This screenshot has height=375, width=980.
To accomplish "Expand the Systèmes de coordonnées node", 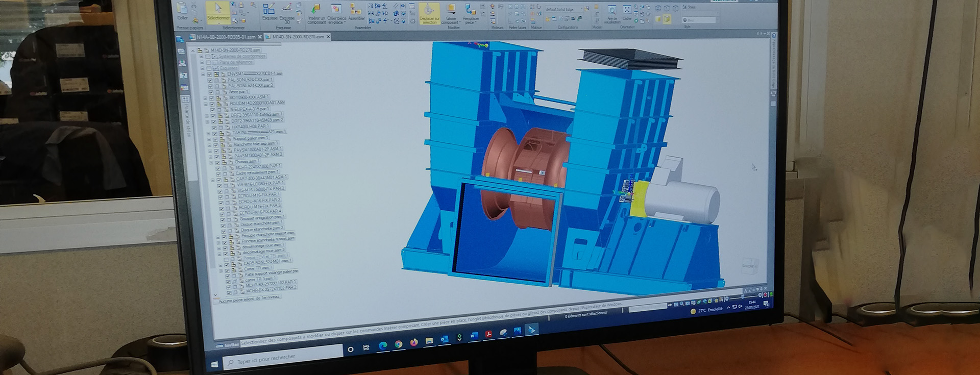I will (202, 57).
